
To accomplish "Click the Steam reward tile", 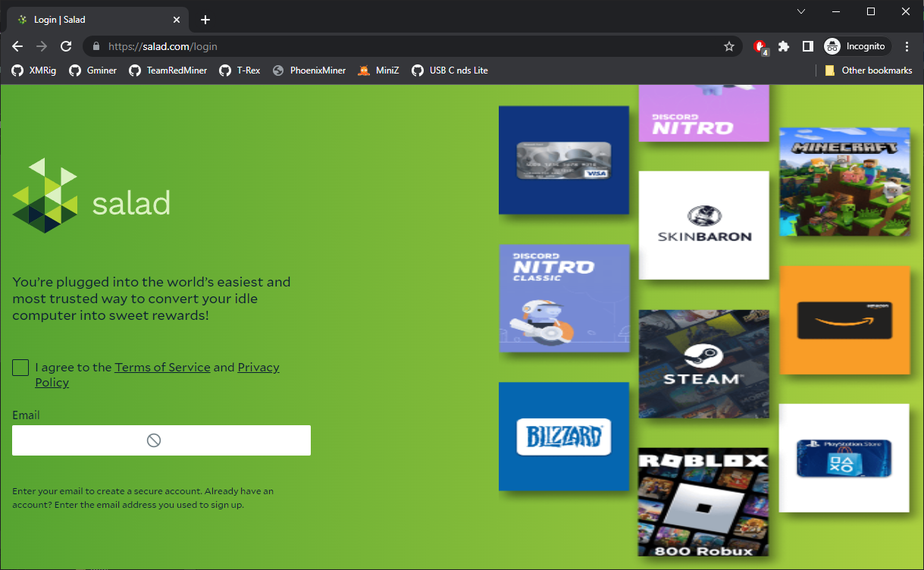I will point(704,364).
